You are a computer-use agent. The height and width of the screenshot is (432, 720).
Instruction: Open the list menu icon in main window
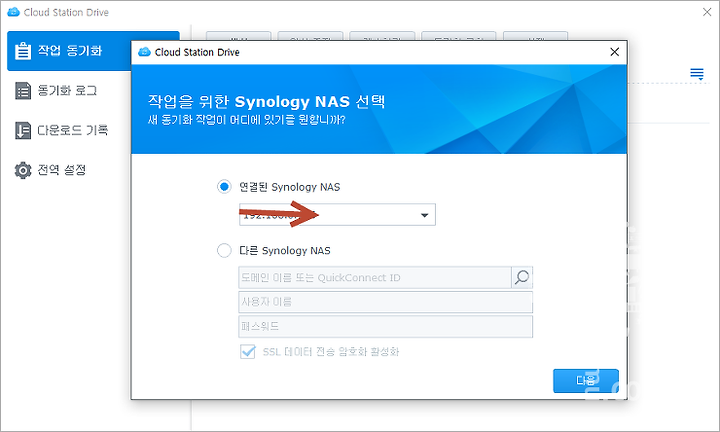(x=697, y=74)
